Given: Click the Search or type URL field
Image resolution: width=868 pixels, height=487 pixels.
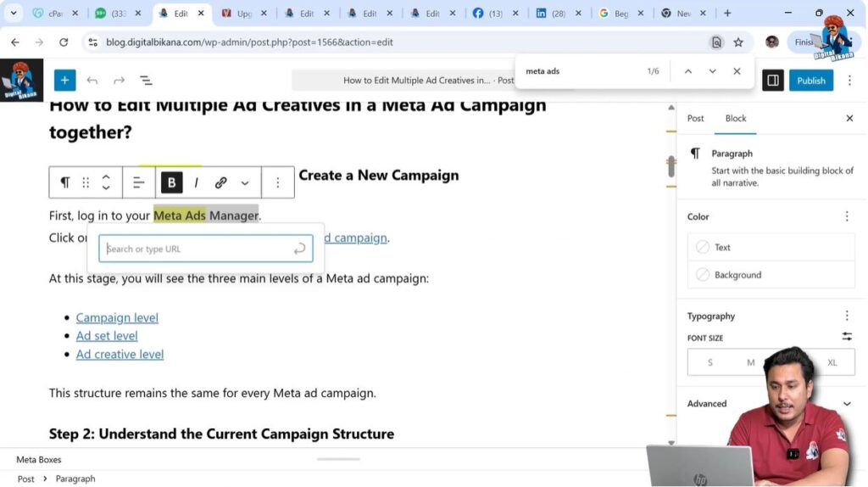Looking at the screenshot, I should 197,249.
